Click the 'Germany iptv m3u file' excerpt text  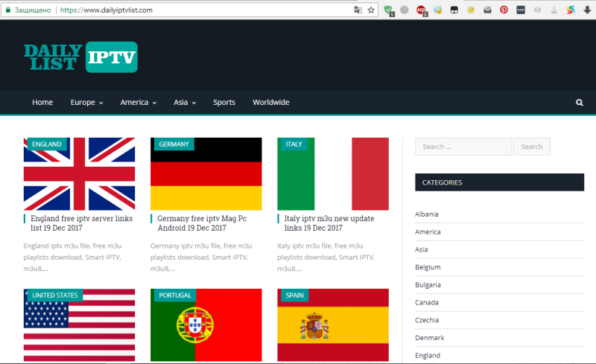(201, 258)
